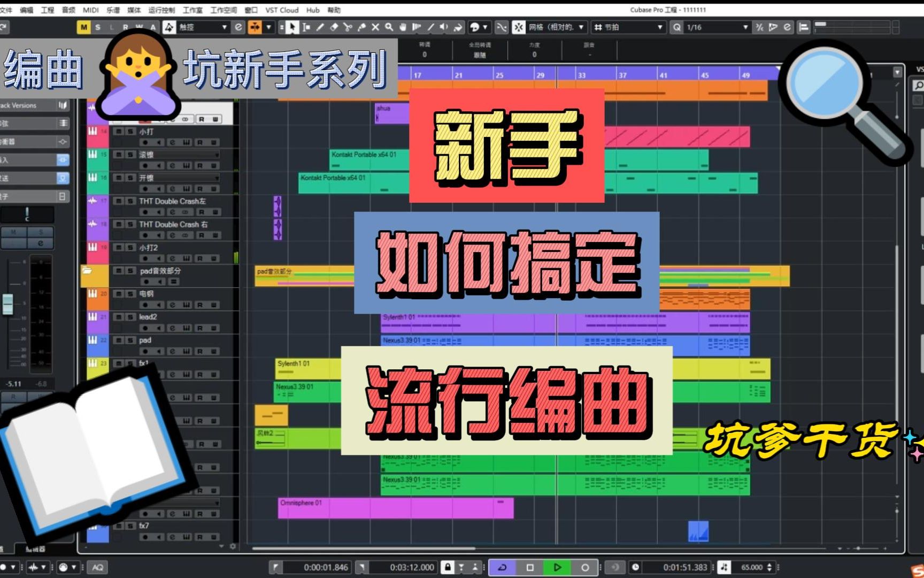The width and height of the screenshot is (924, 578).
Task: Open the VST Cloud menu
Action: 282,10
